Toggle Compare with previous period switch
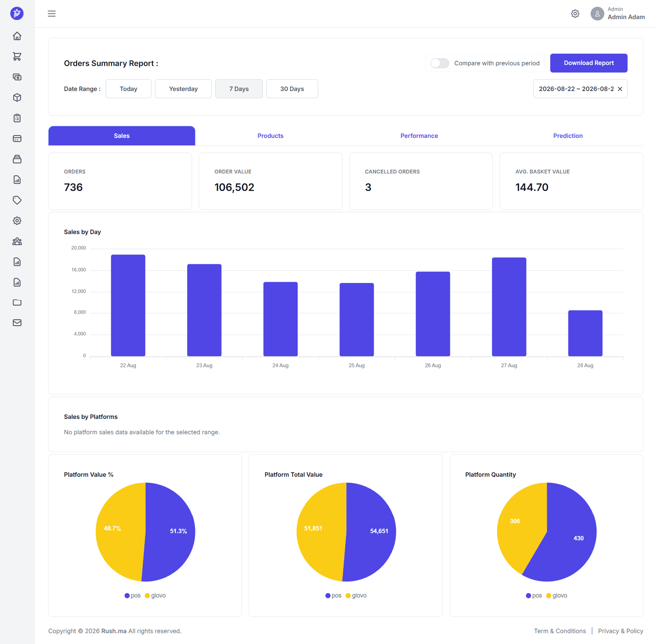Screen dimensions: 657x644 [x=439, y=63]
